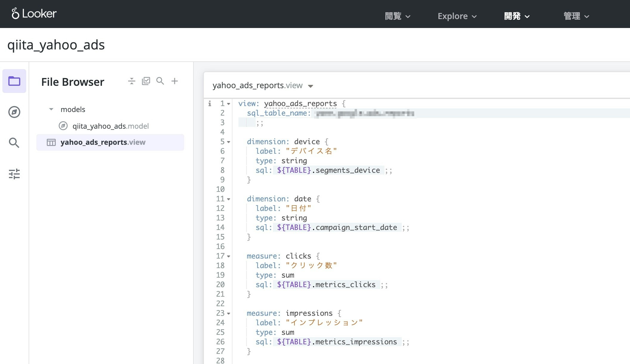The height and width of the screenshot is (364, 630).
Task: Click the Looker logo
Action: pos(34,14)
